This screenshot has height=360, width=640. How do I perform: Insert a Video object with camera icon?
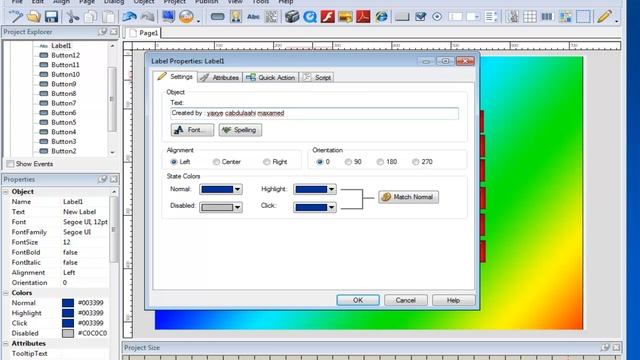pos(291,17)
